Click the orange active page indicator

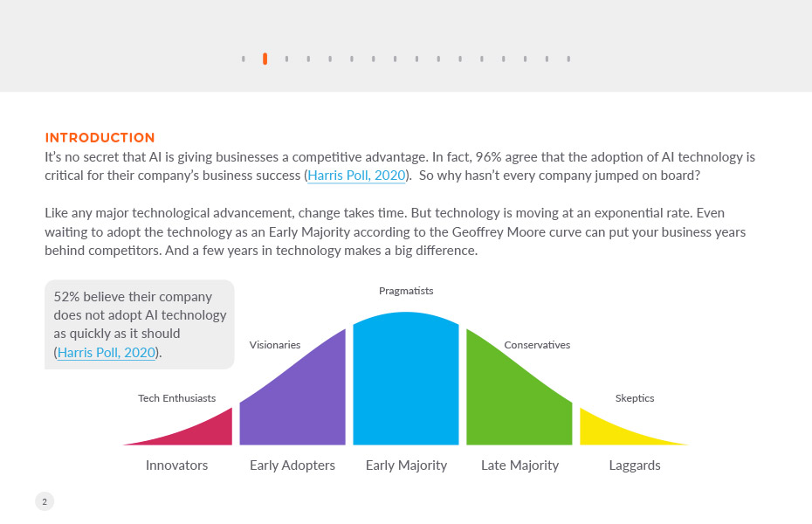tap(265, 59)
